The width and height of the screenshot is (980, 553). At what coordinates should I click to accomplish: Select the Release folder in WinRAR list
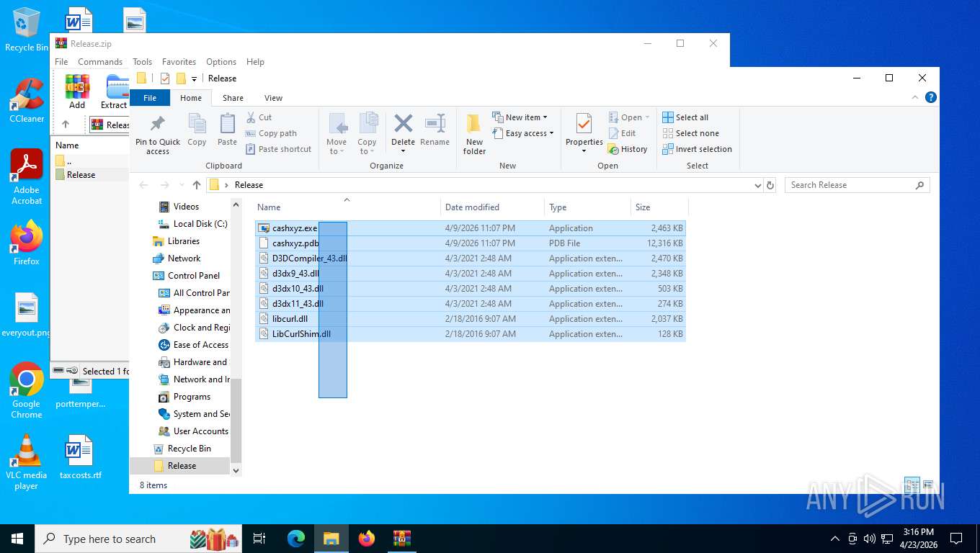point(81,175)
